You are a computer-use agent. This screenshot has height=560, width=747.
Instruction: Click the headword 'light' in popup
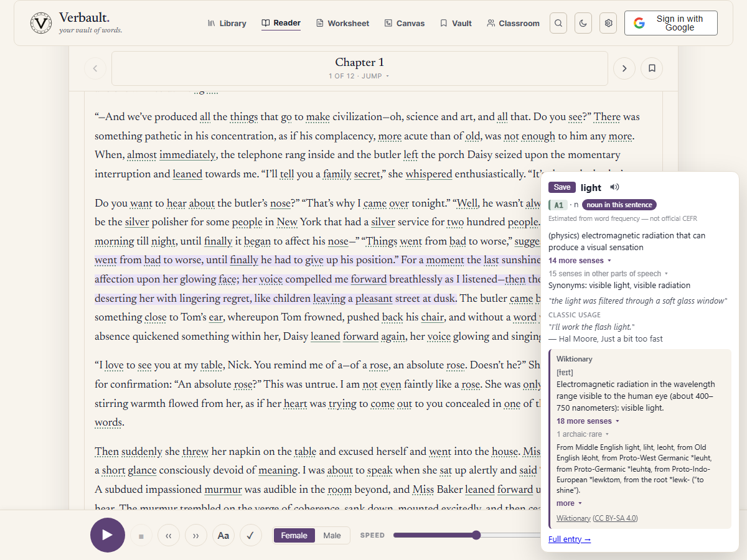coord(591,187)
